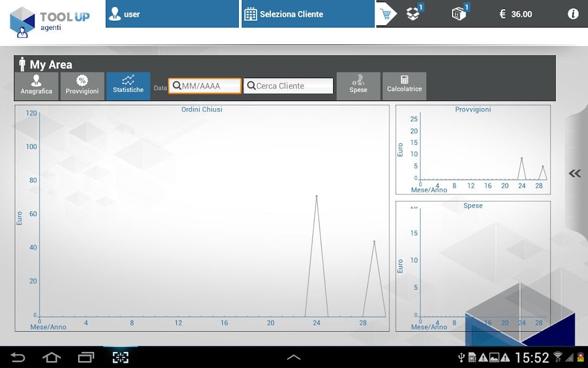Viewport: 588px width, 368px height.
Task: Switch to the Provvigioni tab
Action: (82, 86)
